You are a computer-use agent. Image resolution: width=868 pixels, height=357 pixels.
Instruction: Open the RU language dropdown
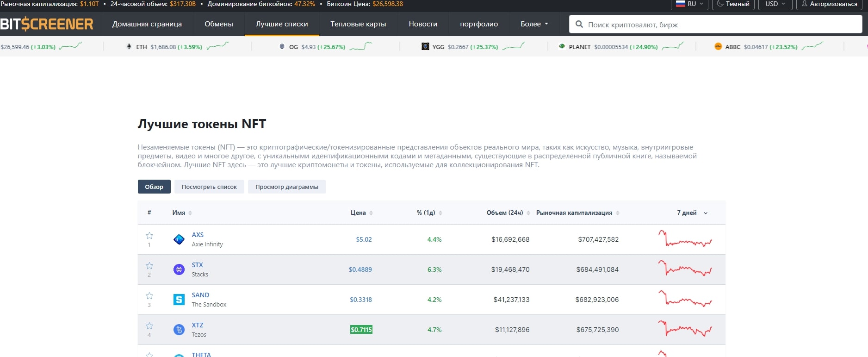[x=689, y=4]
